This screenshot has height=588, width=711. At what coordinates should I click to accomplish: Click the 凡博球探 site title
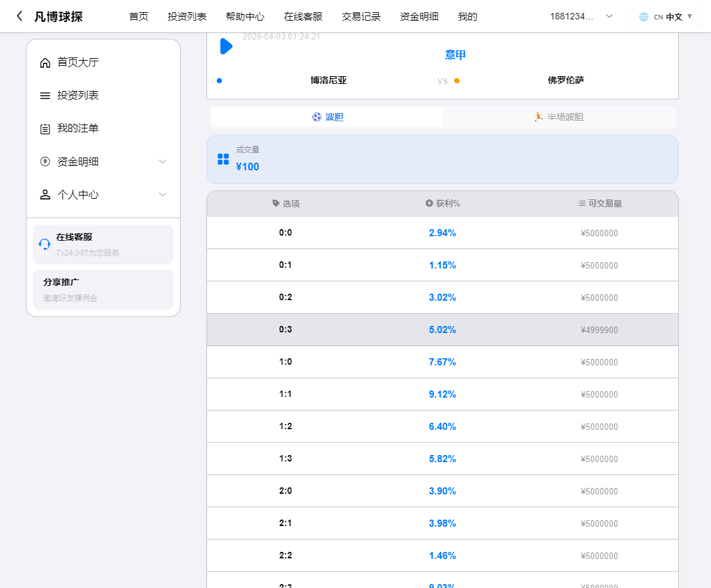[x=59, y=17]
